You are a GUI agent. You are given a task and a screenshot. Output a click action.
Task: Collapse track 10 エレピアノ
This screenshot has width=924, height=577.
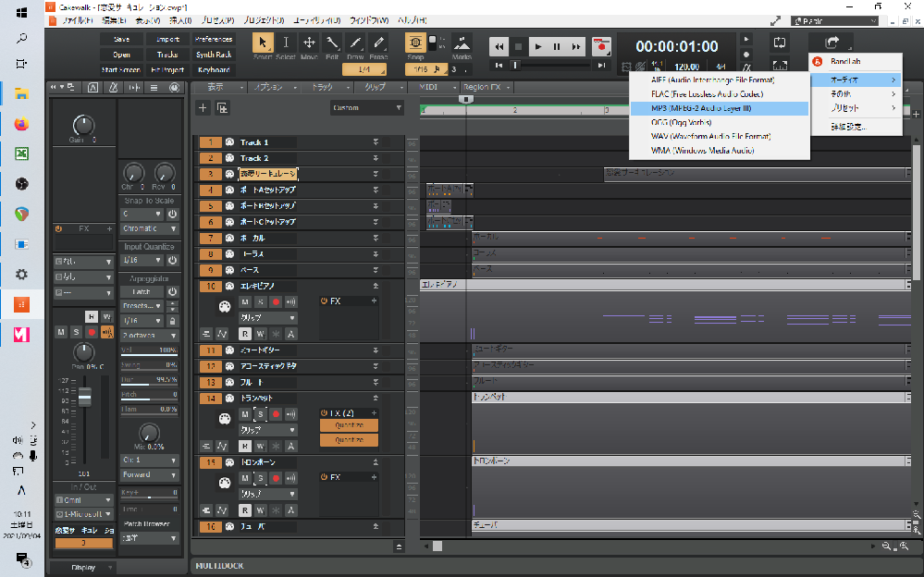(376, 286)
